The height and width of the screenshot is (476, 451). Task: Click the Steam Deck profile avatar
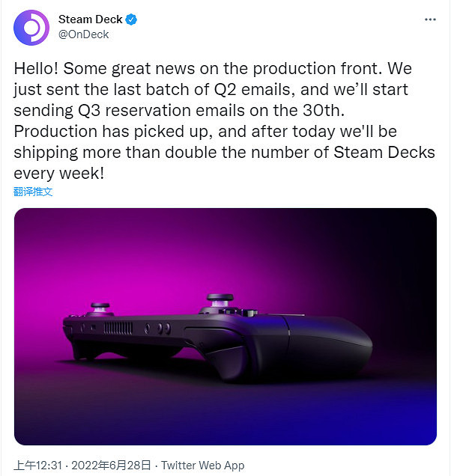click(30, 27)
